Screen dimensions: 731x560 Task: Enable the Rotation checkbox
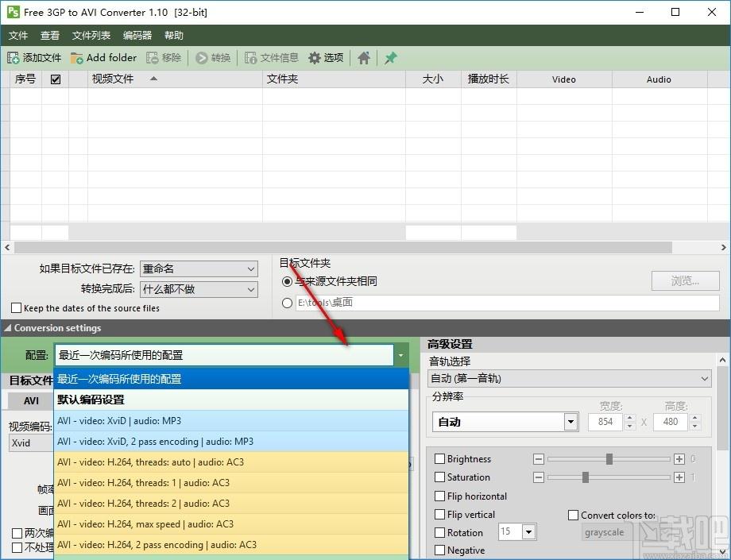coord(439,532)
